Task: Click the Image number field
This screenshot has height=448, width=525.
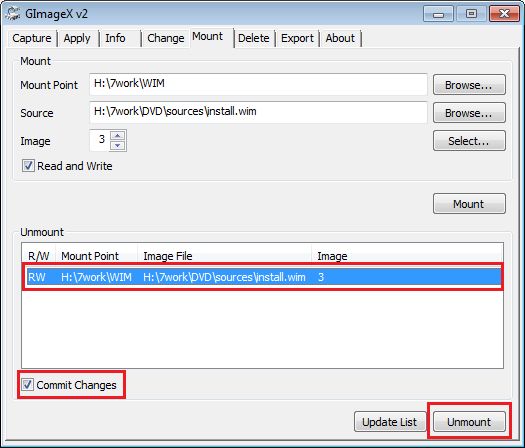Action: (x=100, y=140)
